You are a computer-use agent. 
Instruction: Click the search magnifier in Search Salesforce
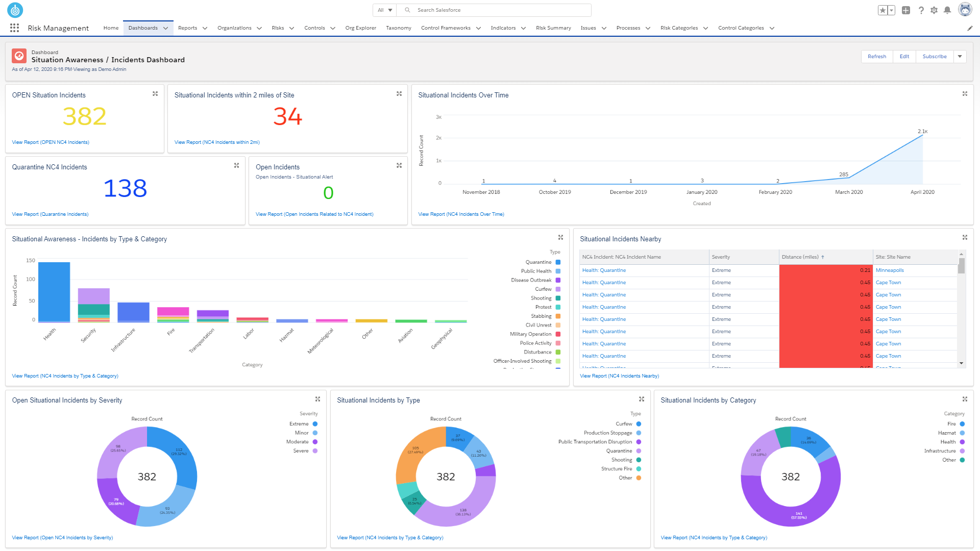pos(407,10)
